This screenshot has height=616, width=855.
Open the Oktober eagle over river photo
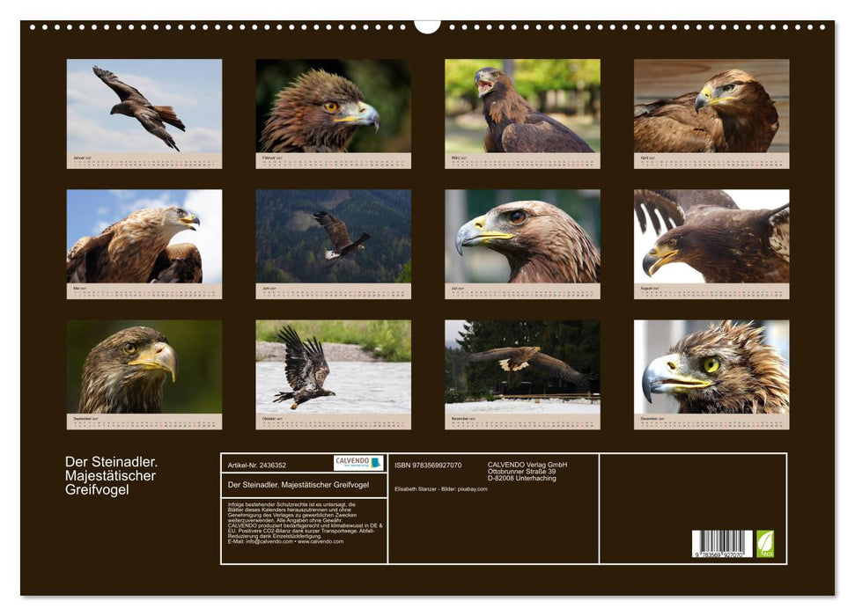pyautogui.click(x=333, y=367)
